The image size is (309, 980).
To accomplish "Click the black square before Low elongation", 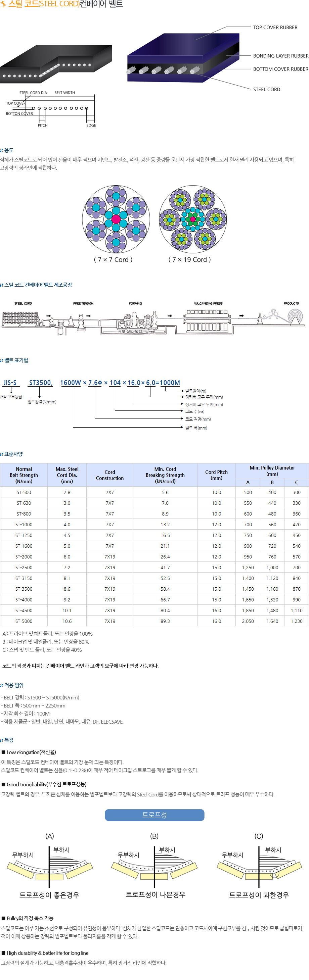I will 3,752.
